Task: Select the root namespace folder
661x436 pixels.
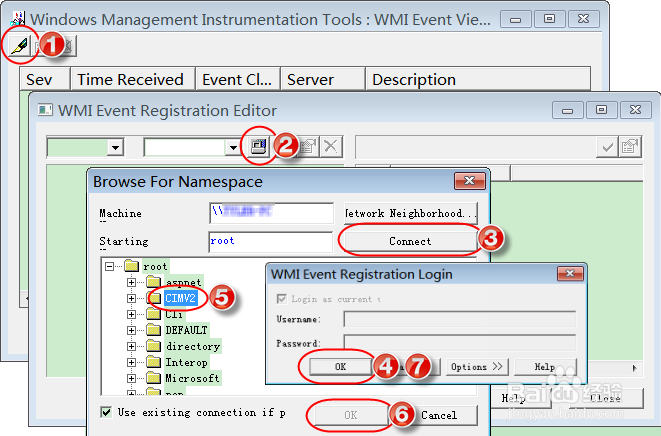Action: pos(155,266)
